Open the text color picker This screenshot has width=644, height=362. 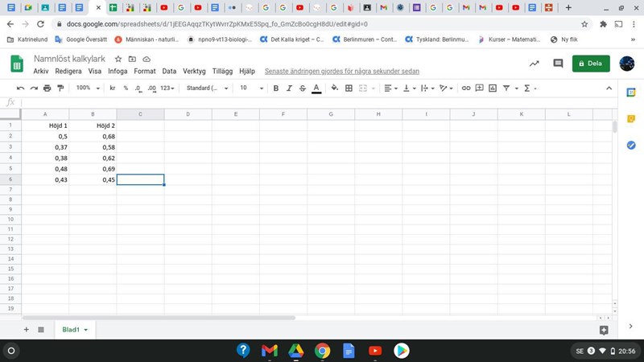pyautogui.click(x=316, y=88)
